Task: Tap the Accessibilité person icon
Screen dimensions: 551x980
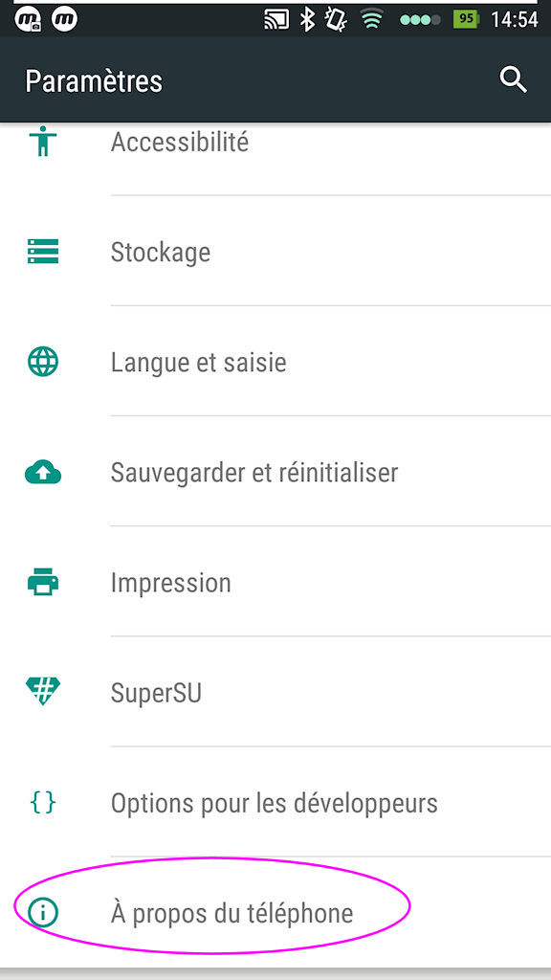Action: [x=42, y=142]
